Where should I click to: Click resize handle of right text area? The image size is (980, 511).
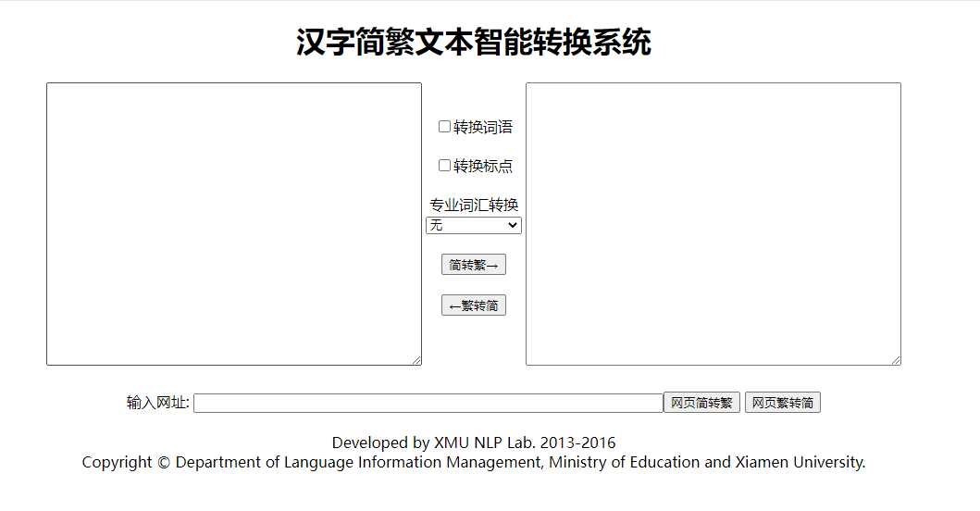(x=896, y=360)
